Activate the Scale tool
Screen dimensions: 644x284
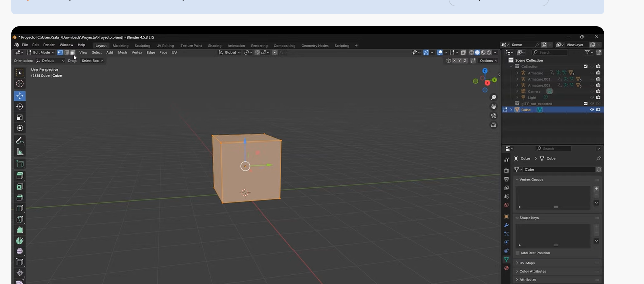(x=20, y=117)
